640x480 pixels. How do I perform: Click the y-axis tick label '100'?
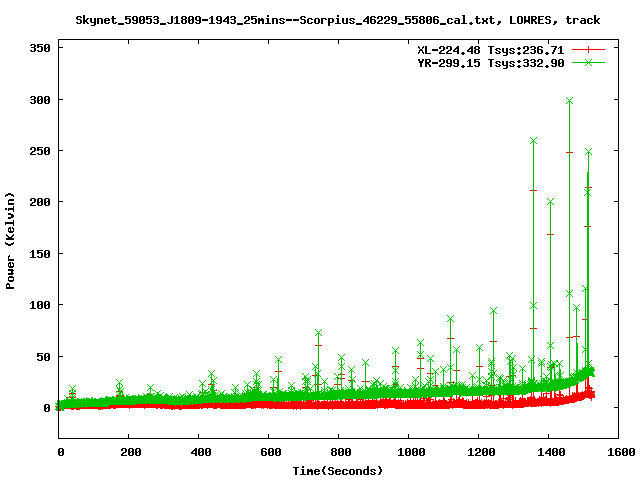click(40, 305)
